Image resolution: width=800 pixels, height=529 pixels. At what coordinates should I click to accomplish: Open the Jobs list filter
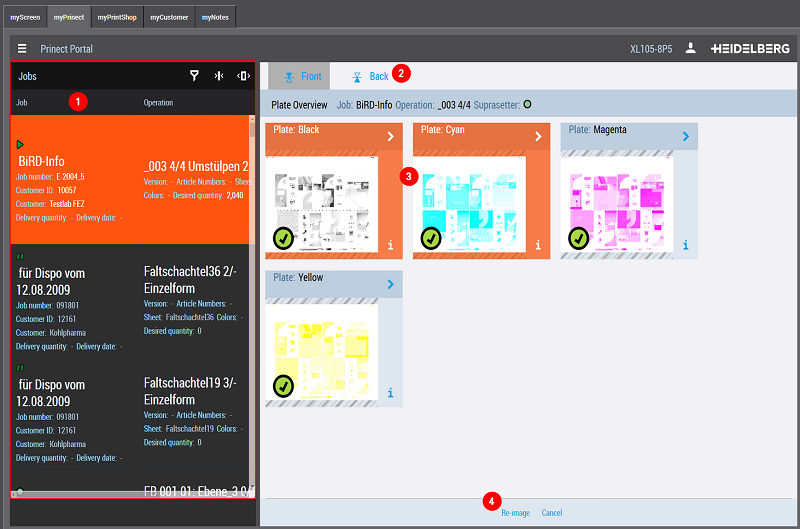(195, 76)
